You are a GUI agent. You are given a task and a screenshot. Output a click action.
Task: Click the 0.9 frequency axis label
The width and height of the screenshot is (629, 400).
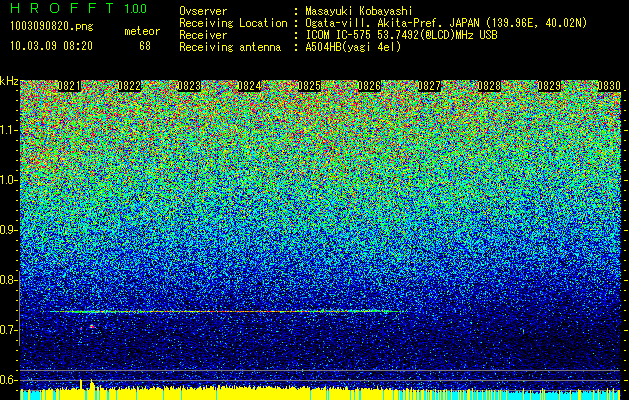point(8,230)
